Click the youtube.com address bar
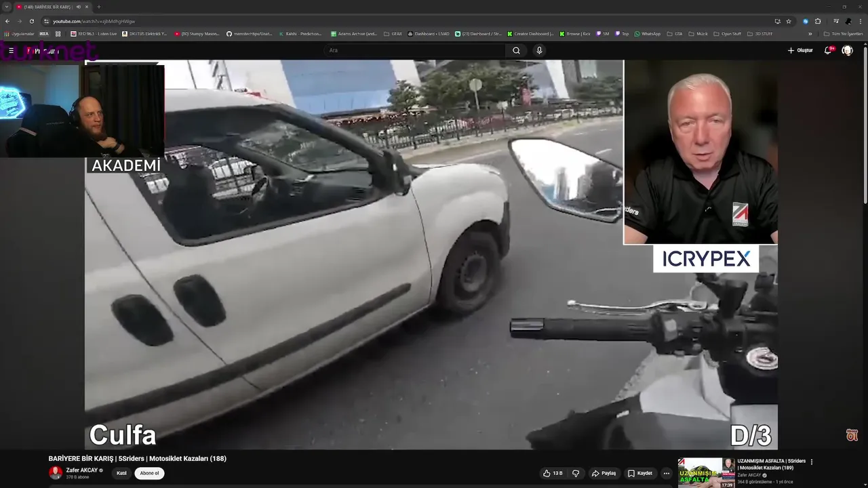The height and width of the screenshot is (488, 868). (407, 21)
